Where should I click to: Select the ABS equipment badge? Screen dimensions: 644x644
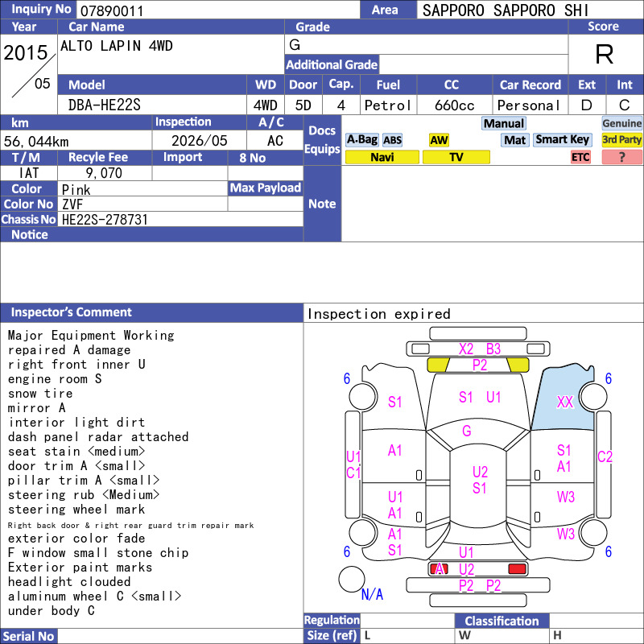pos(392,140)
